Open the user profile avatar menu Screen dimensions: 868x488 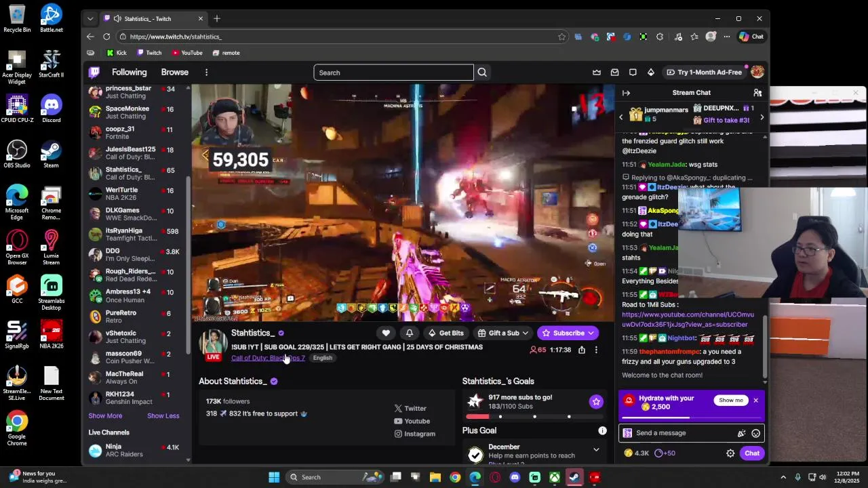pos(757,72)
